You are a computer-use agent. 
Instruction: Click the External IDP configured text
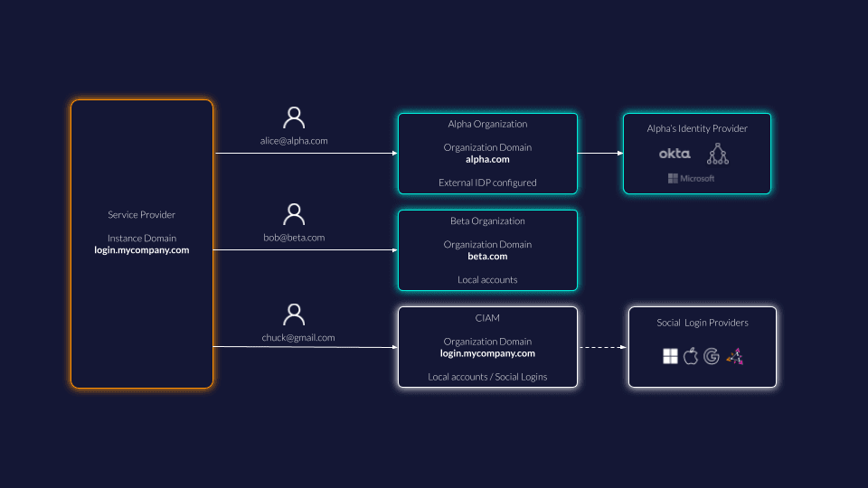click(x=487, y=183)
